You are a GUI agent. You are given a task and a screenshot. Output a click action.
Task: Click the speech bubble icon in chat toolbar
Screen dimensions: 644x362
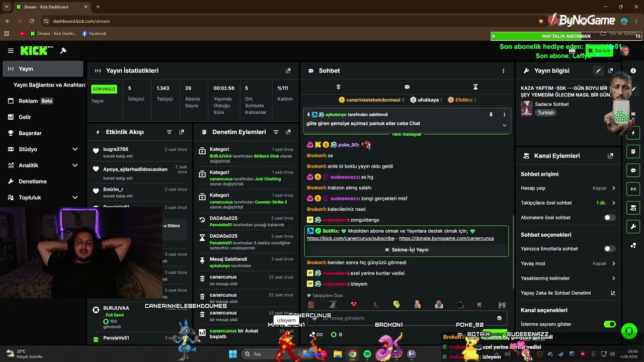[x=407, y=87]
